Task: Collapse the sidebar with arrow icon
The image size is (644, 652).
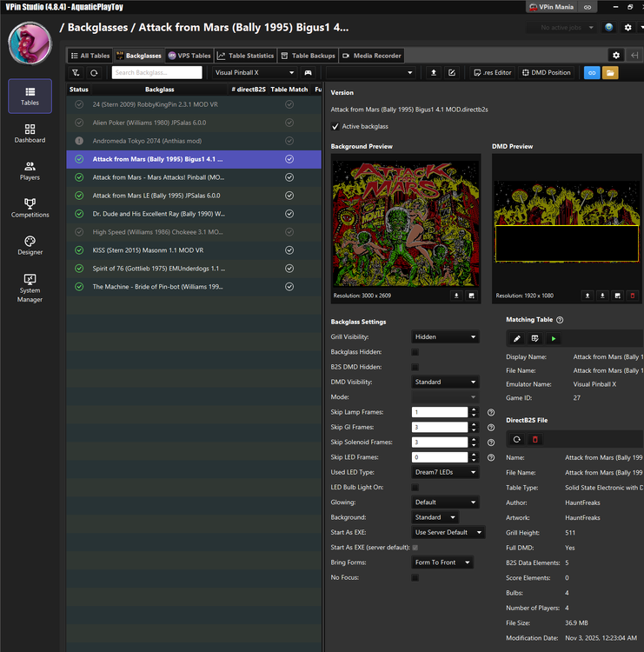Action: [x=634, y=56]
